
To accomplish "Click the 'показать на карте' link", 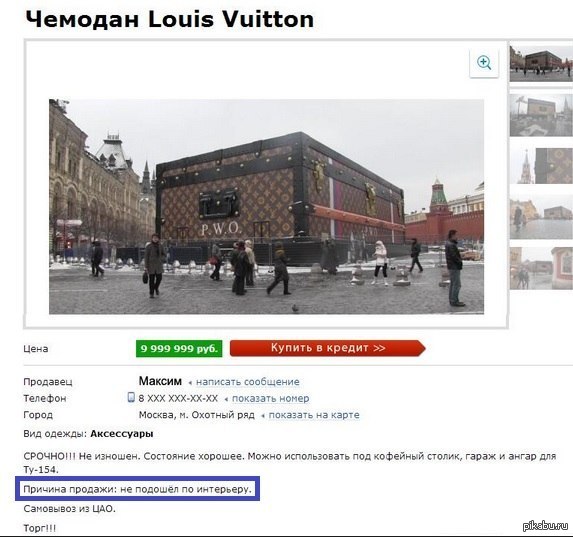I will [314, 415].
